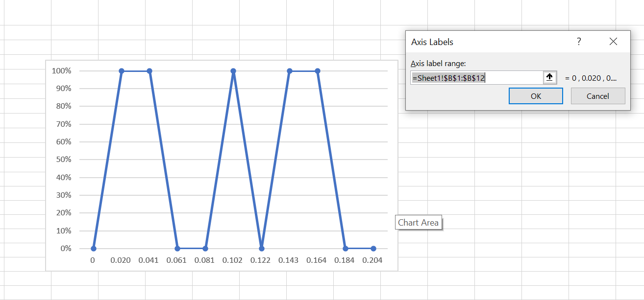The width and height of the screenshot is (644, 300).
Task: Select the 10% vertical axis label
Action: 63,231
